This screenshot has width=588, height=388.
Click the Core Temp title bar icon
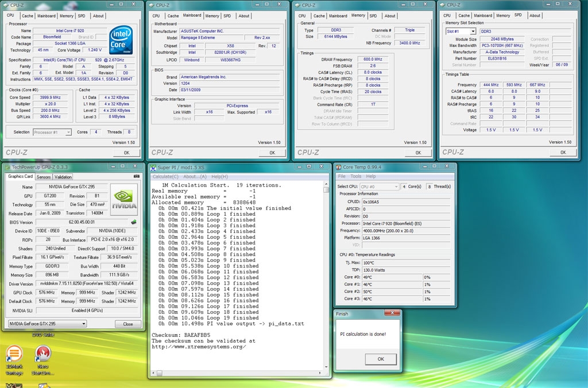(x=339, y=167)
